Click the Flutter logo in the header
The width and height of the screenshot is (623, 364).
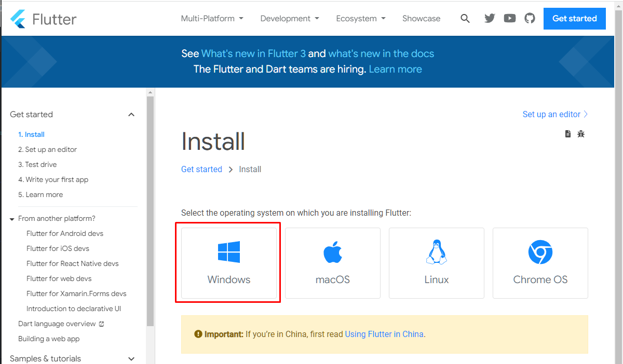click(44, 19)
